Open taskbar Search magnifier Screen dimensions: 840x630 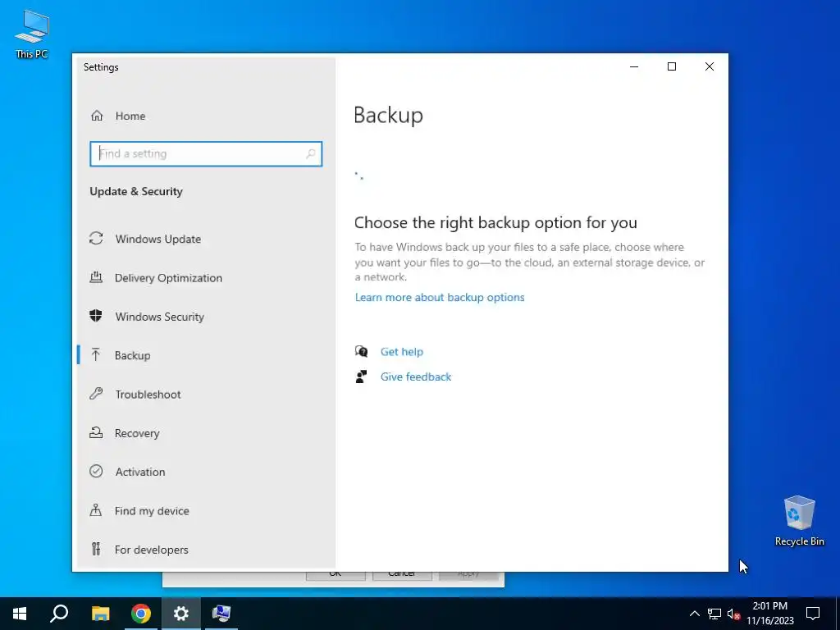click(59, 614)
